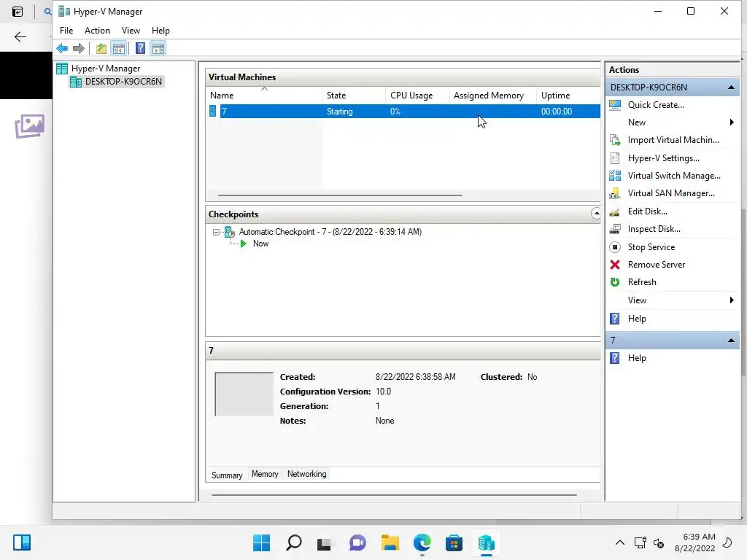Click the Inspect Disk icon
Viewport: 747px width, 560px height.
(615, 229)
